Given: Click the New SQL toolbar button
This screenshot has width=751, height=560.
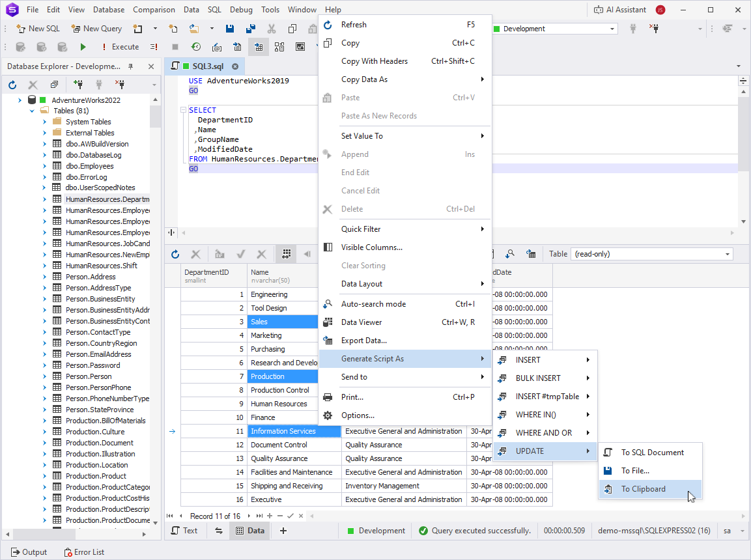Looking at the screenshot, I should [38, 29].
